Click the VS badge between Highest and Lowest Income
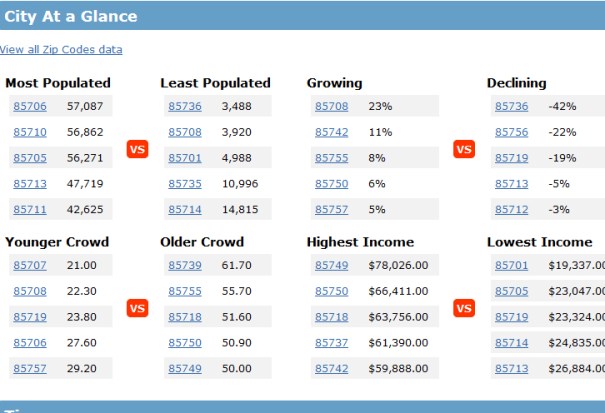 464,308
